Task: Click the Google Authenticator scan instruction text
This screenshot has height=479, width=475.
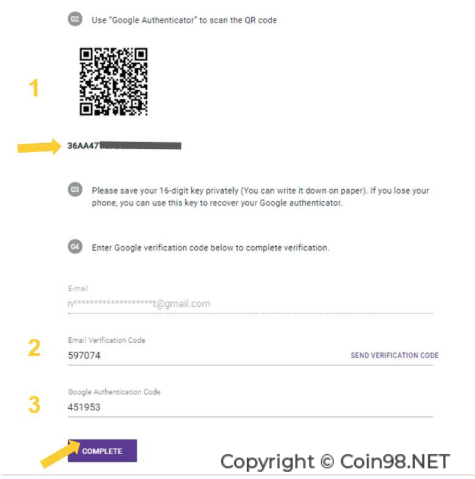Action: coord(184,20)
